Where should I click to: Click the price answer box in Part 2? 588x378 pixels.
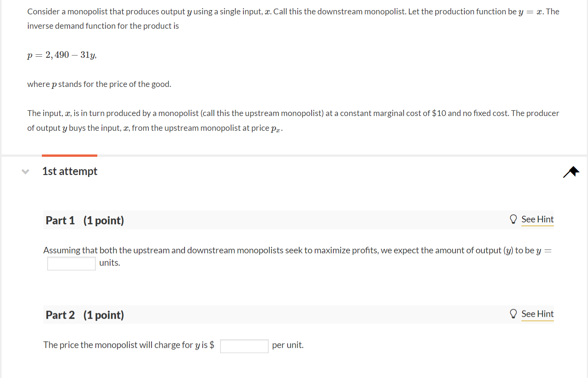[244, 345]
